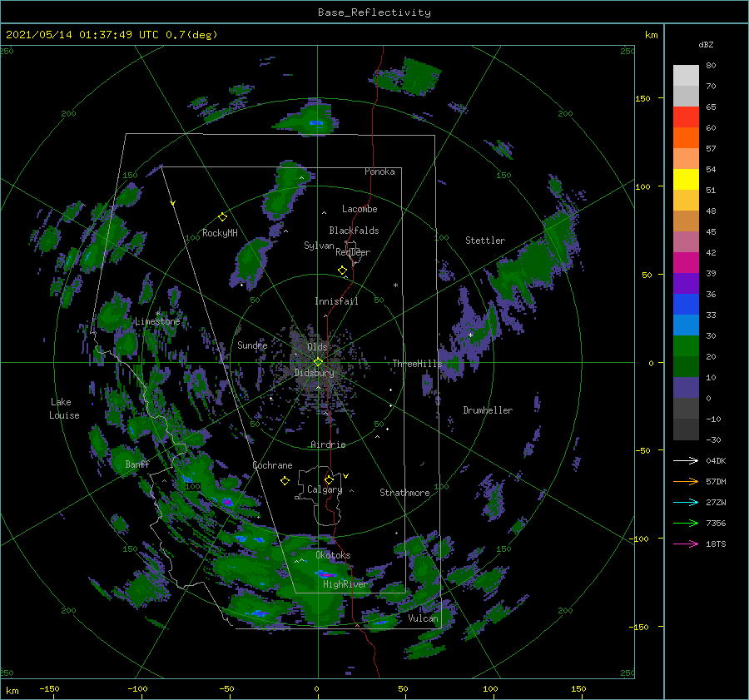Click the Base_Reflectivity title
The image size is (749, 700).
click(374, 12)
